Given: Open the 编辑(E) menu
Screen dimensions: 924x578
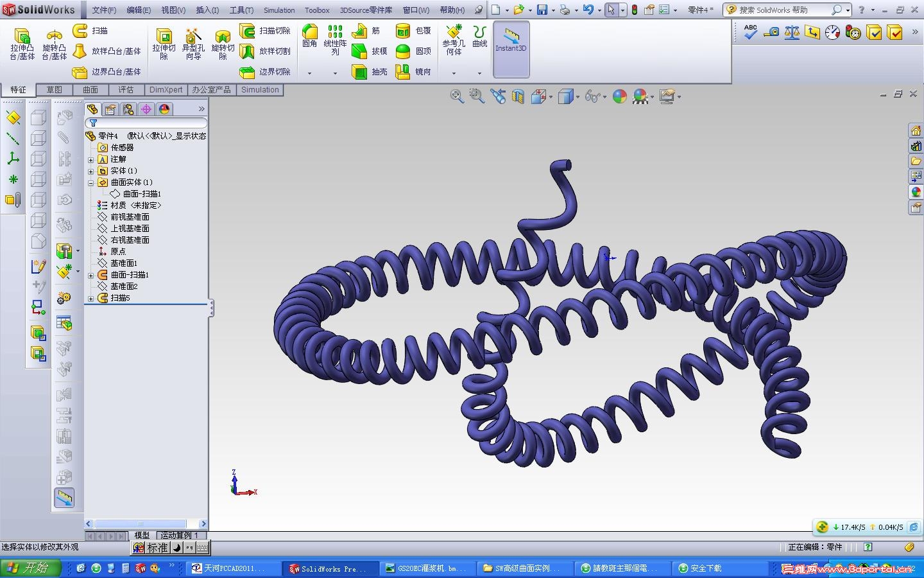Looking at the screenshot, I should [139, 10].
